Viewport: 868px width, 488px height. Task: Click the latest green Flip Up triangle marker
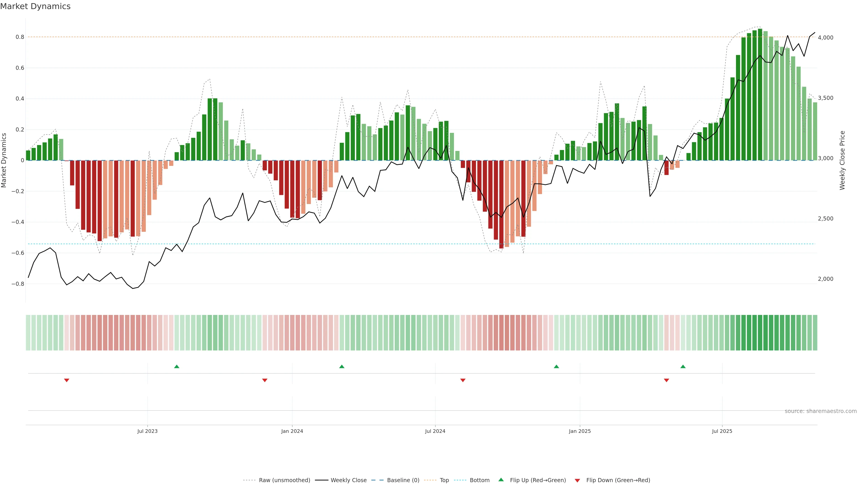(x=683, y=366)
